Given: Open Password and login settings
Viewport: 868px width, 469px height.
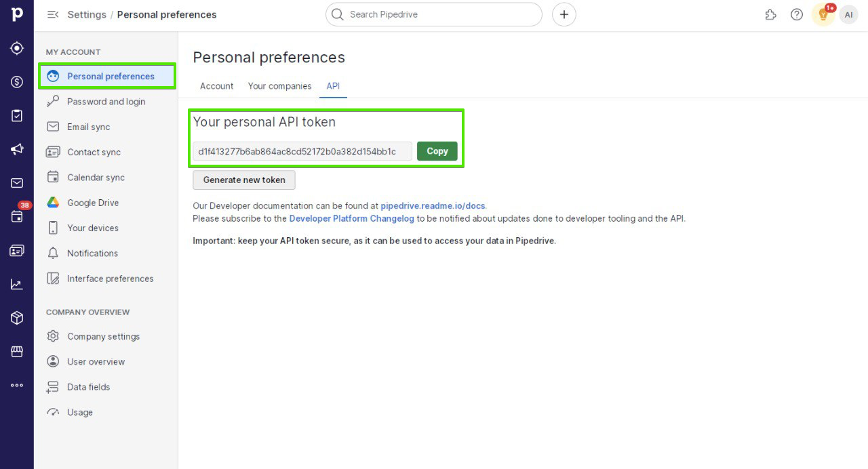Looking at the screenshot, I should click(x=106, y=102).
